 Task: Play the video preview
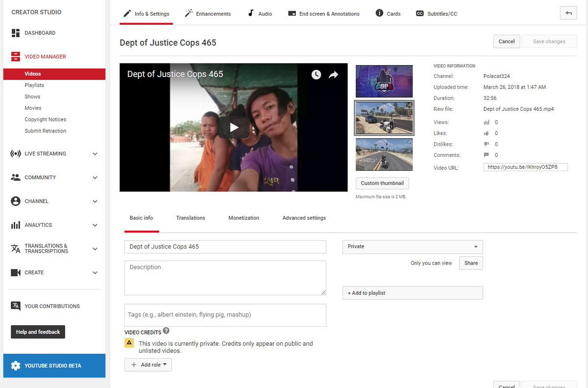click(x=234, y=128)
